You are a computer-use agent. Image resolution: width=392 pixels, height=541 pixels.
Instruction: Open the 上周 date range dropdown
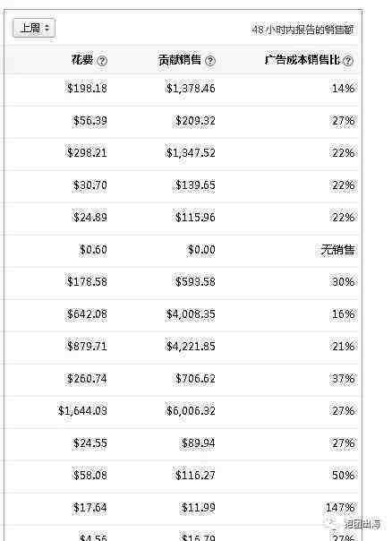34,28
